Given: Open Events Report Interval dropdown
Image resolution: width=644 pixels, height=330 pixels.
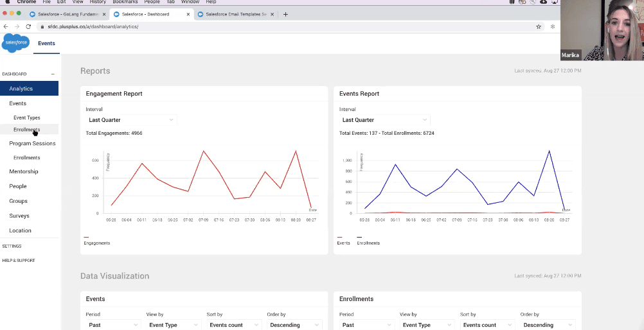Looking at the screenshot, I should [385, 120].
